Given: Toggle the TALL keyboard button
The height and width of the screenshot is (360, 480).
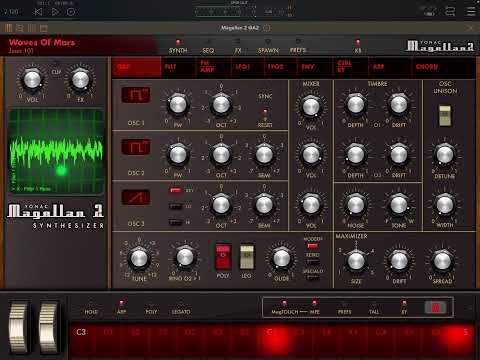Looking at the screenshot, I should (x=374, y=308).
